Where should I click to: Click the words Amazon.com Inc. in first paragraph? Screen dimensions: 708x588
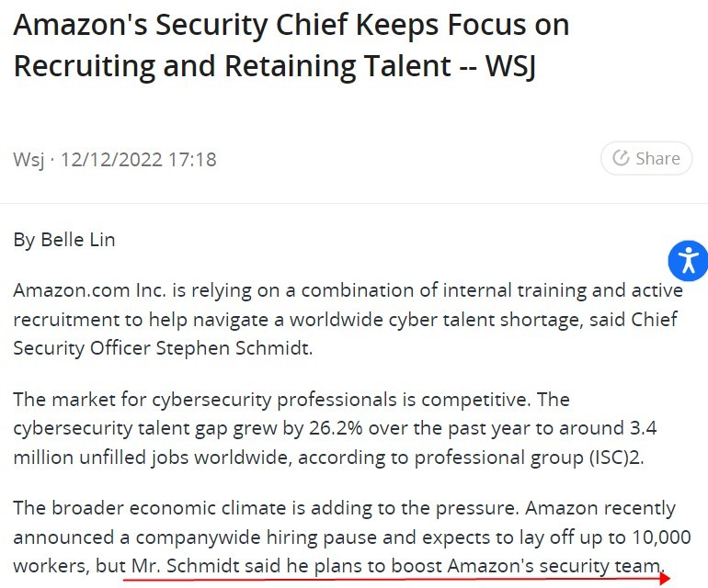click(x=89, y=290)
